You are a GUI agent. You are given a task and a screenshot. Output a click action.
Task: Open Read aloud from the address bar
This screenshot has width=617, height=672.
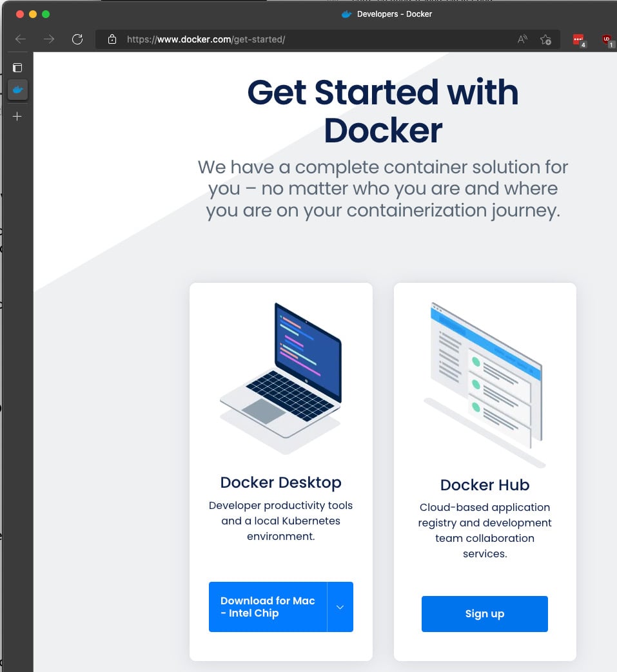pos(522,39)
